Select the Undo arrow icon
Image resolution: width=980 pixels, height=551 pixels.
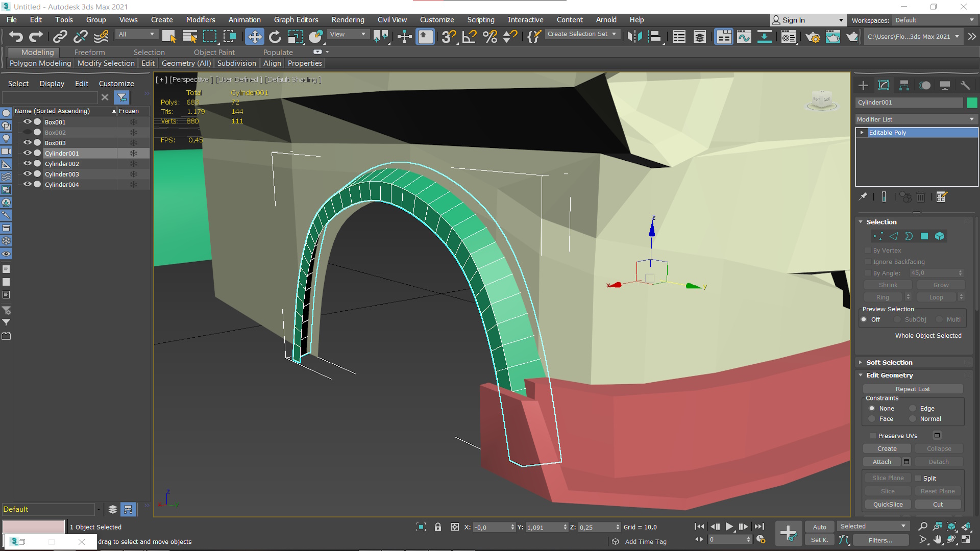16,37
